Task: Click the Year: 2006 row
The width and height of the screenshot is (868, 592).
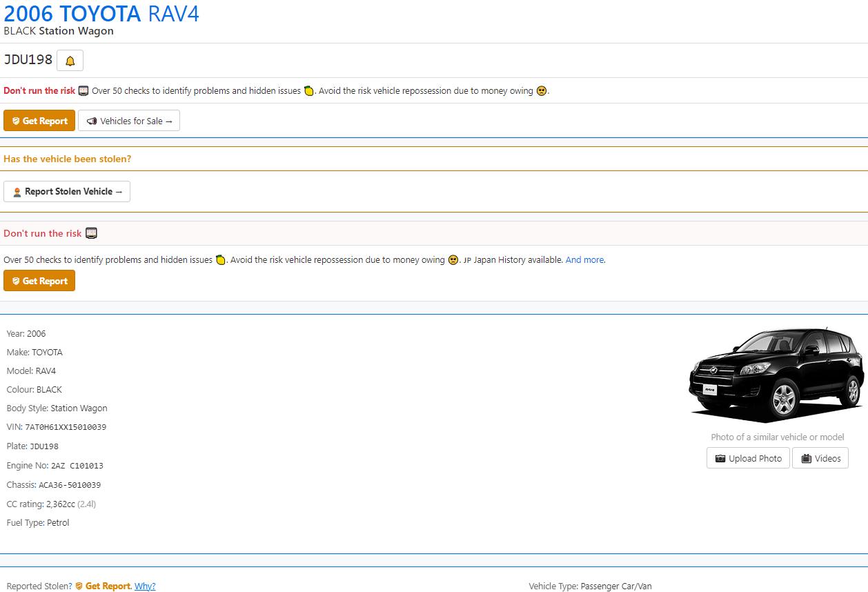Action: 26,334
